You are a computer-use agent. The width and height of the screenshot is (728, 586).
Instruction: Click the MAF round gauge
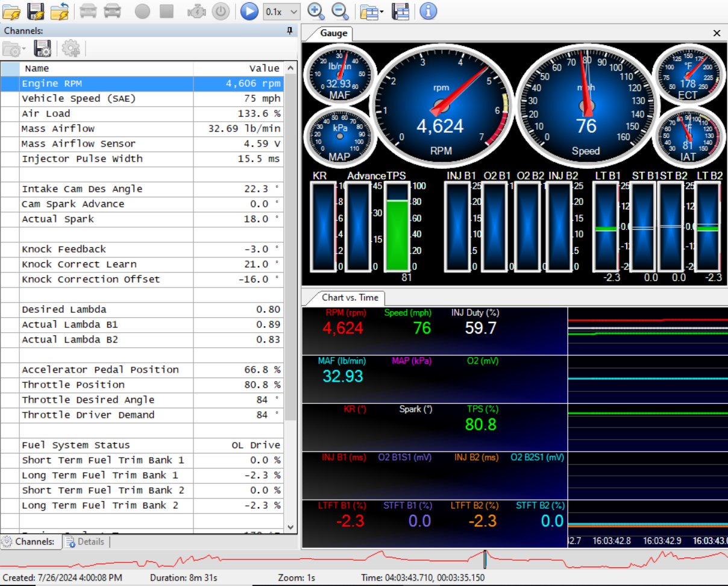tap(339, 75)
